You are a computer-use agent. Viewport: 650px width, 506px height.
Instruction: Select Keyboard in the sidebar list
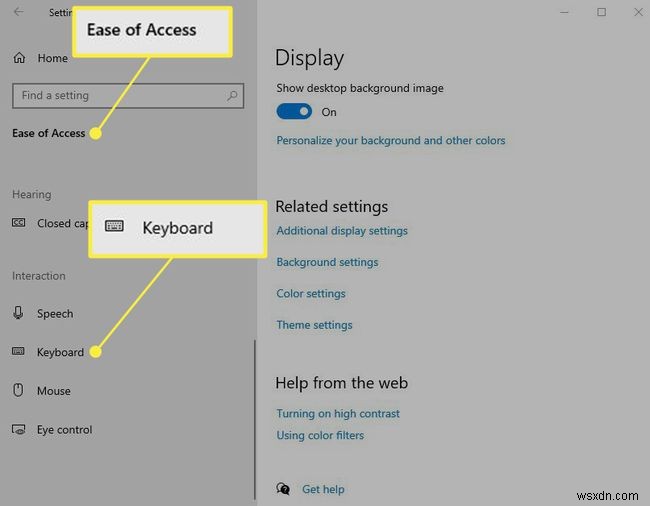pos(60,352)
